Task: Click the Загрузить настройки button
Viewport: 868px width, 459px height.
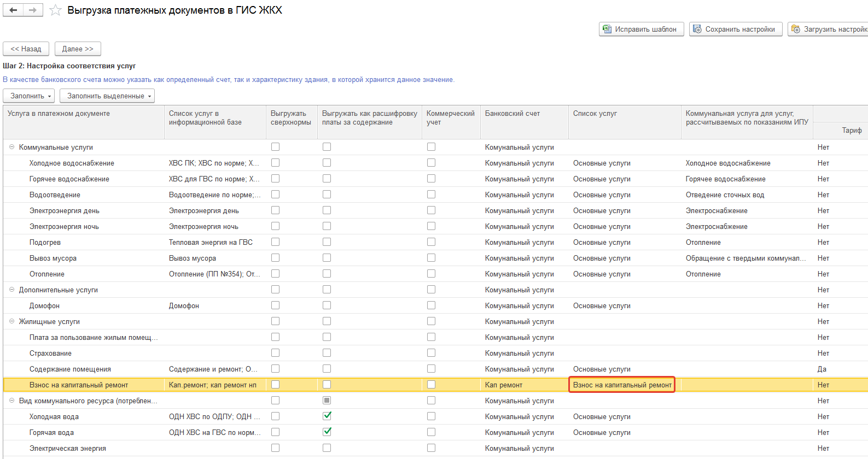Action: [x=829, y=29]
